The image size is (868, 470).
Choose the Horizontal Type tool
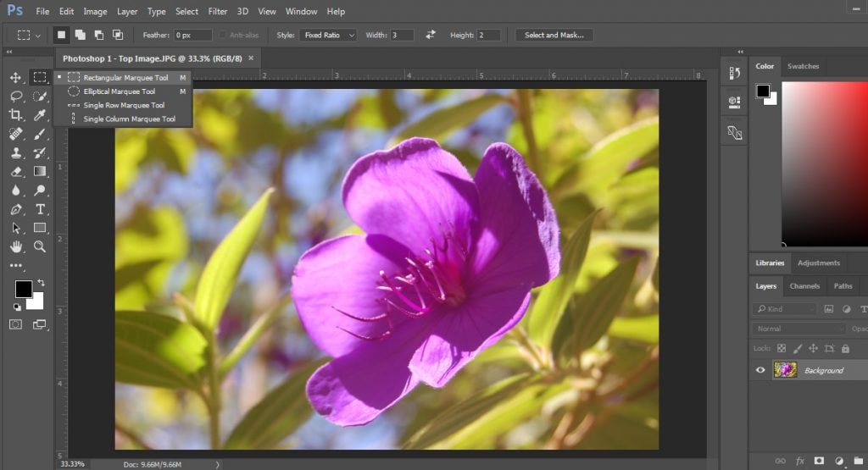click(x=40, y=209)
